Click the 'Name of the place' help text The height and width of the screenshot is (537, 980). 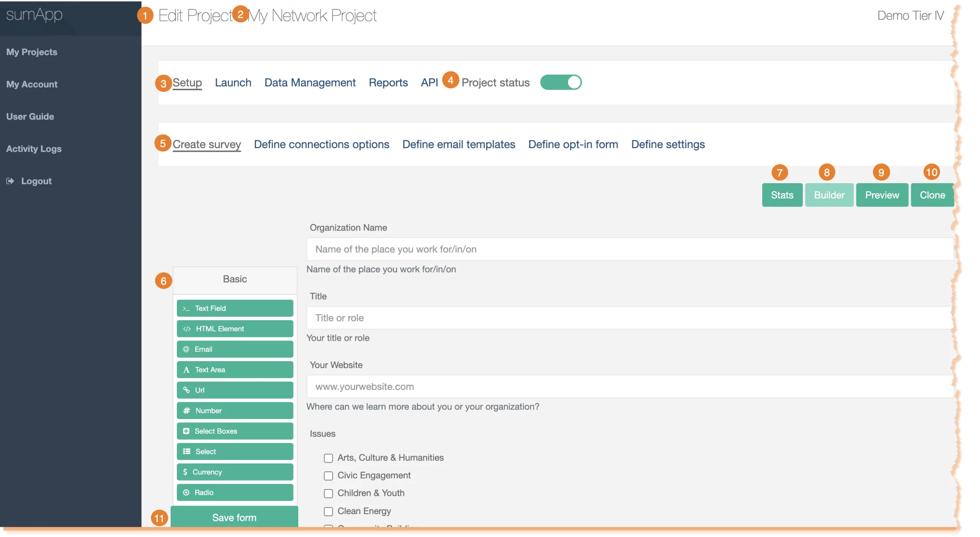tap(381, 270)
